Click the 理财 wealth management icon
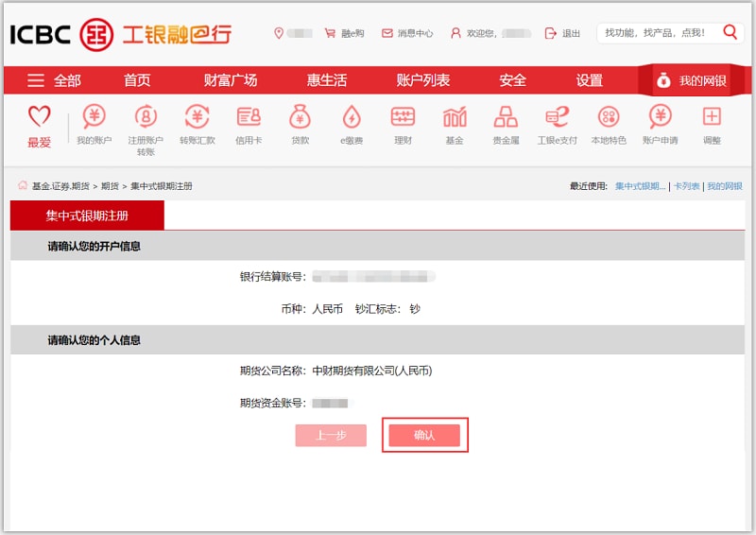 (x=404, y=117)
